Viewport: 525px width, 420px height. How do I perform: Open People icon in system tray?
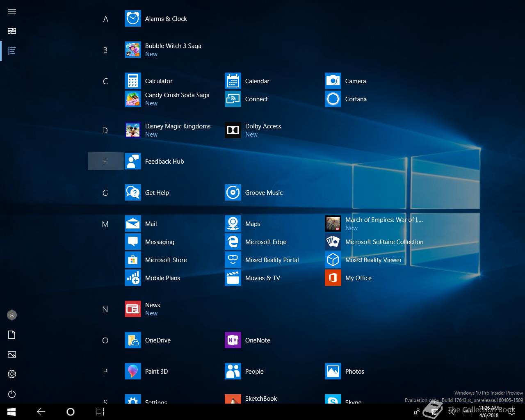417,412
